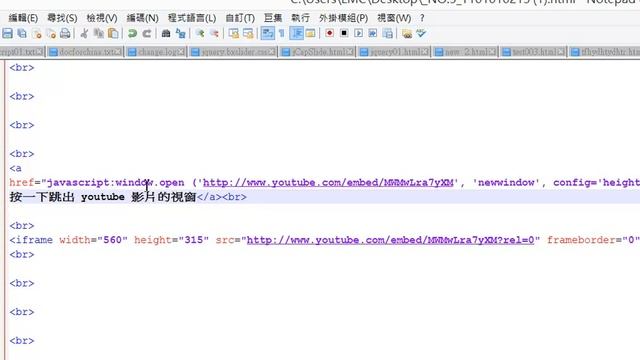Open the 執行 run menu

pos(300,18)
